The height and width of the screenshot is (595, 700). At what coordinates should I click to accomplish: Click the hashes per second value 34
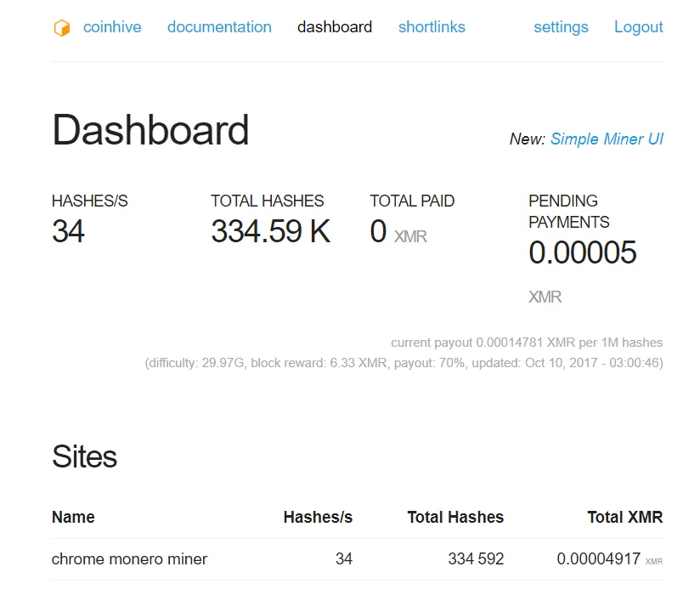tap(68, 231)
